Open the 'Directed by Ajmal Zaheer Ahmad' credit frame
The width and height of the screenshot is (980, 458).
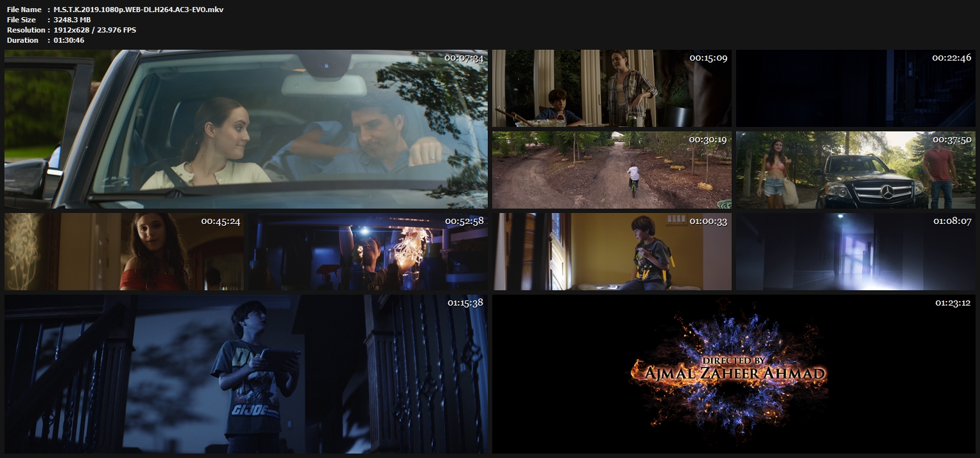[x=734, y=374]
